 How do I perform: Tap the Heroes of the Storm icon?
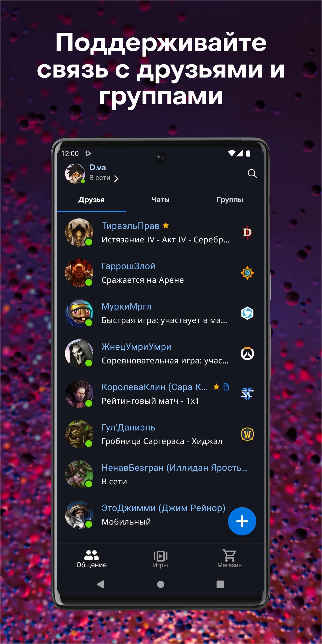(x=247, y=313)
